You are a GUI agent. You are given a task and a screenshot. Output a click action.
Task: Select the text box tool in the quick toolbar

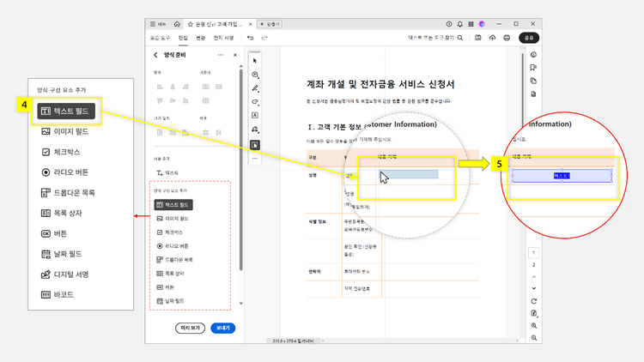255,115
